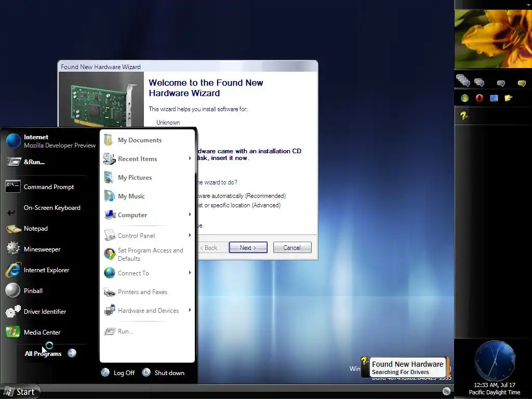Click the second double chat bubbles icon
Viewport: 532px width, 399px height.
tap(479, 83)
